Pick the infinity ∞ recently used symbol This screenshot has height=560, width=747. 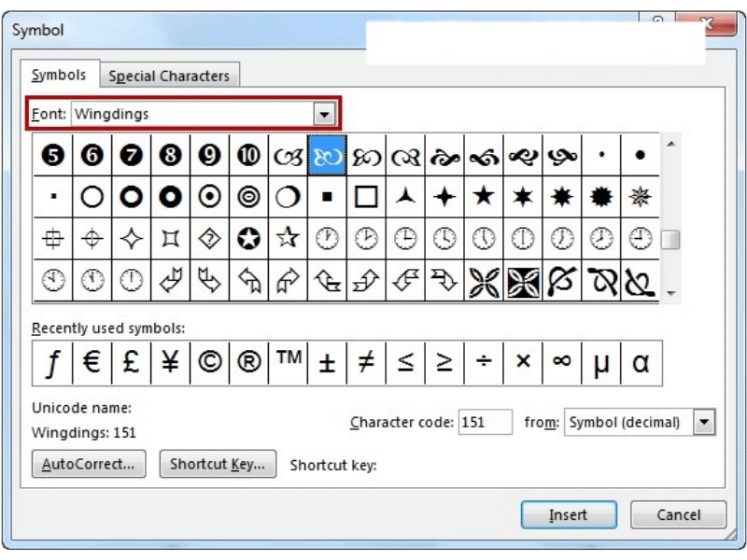coord(562,363)
